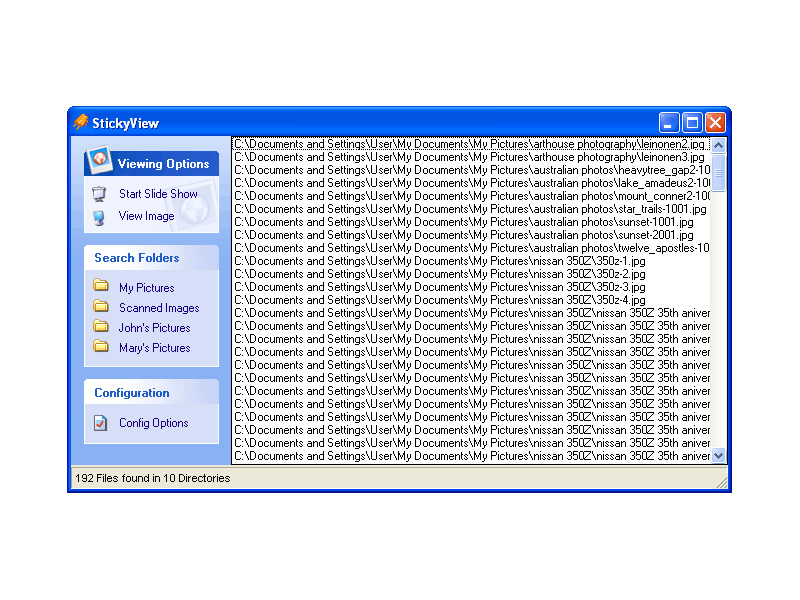Click the status bar resize grip
The width and height of the screenshot is (800, 600).
pos(721,483)
